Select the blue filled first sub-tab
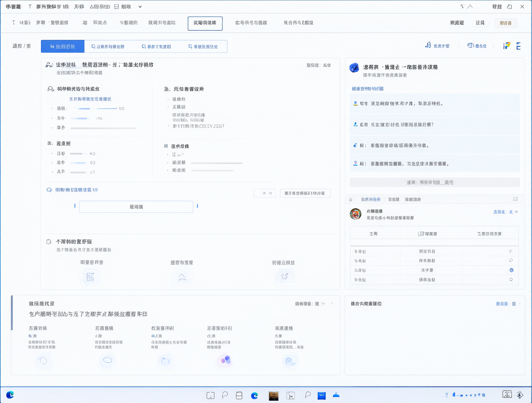The width and height of the screenshot is (532, 403). pos(63,46)
